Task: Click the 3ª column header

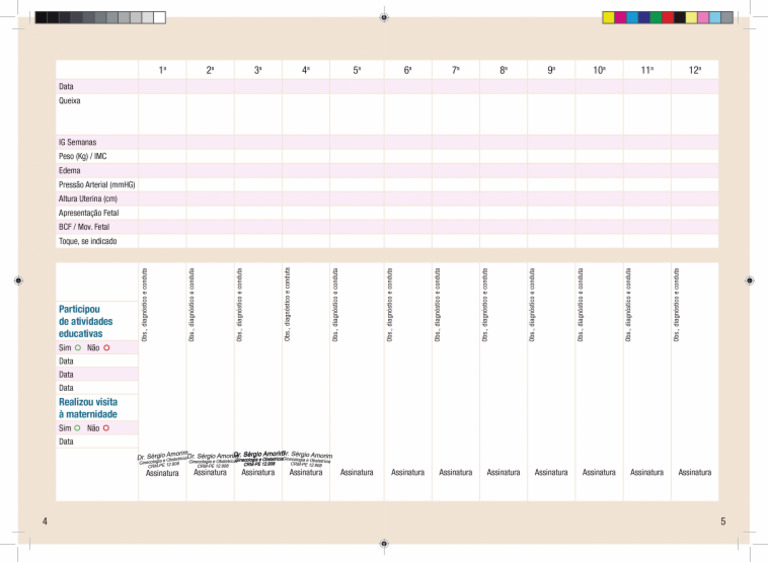Action: click(x=258, y=70)
